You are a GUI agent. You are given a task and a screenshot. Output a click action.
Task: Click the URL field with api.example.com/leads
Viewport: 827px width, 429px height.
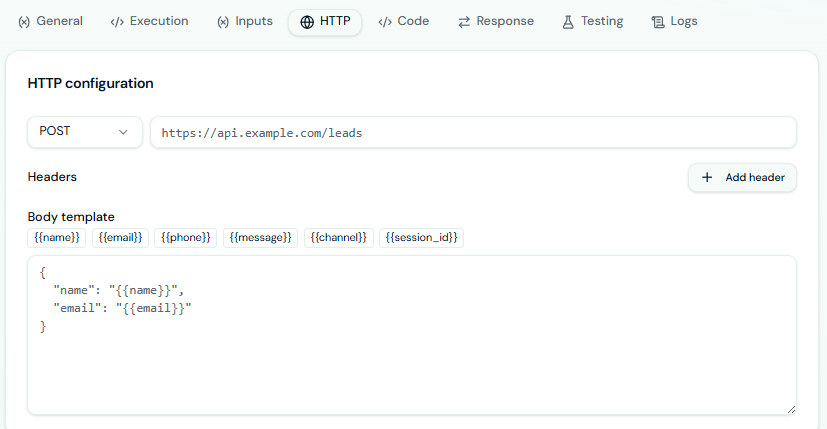tap(473, 132)
